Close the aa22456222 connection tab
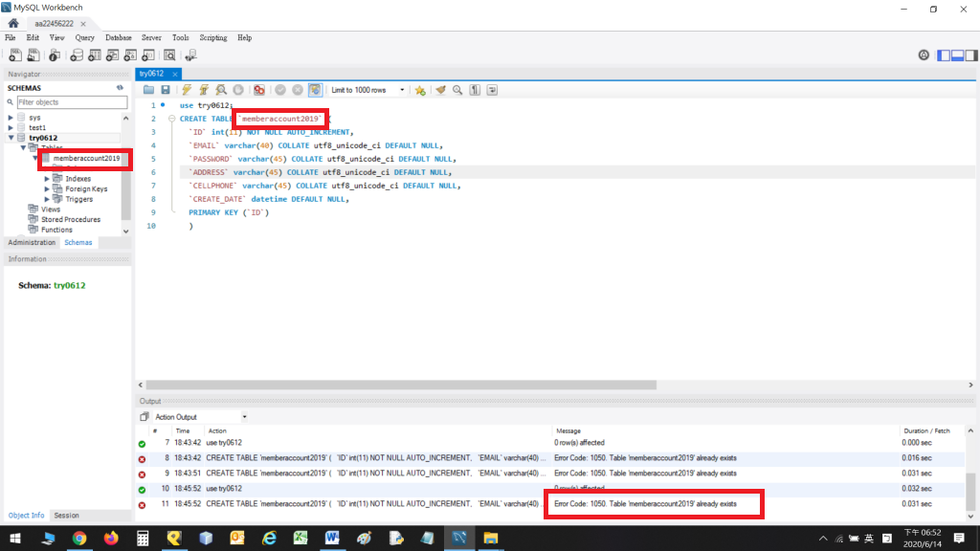Viewport: 980px width, 551px height. pyautogui.click(x=83, y=24)
